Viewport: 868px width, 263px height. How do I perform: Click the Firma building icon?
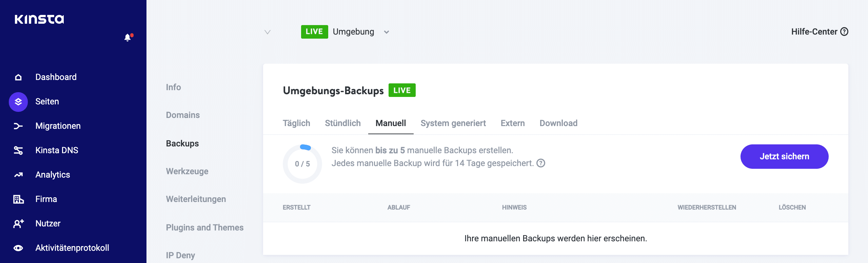(18, 199)
